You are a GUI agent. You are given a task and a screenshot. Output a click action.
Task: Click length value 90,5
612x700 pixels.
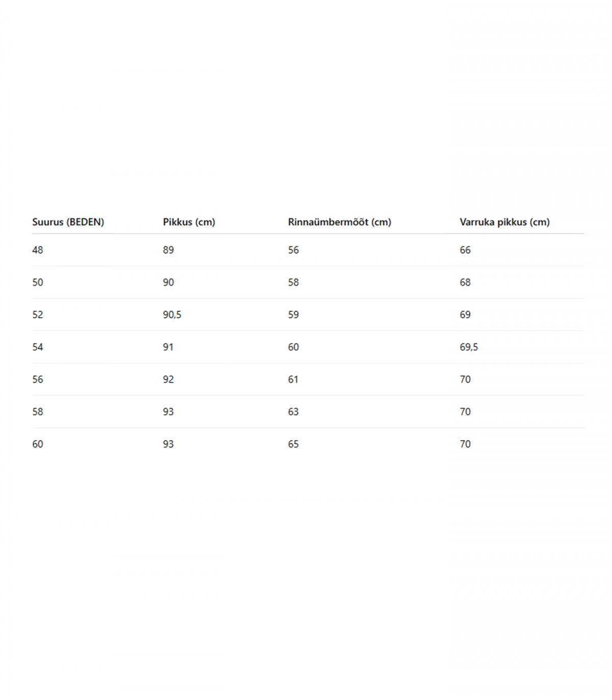point(172,315)
